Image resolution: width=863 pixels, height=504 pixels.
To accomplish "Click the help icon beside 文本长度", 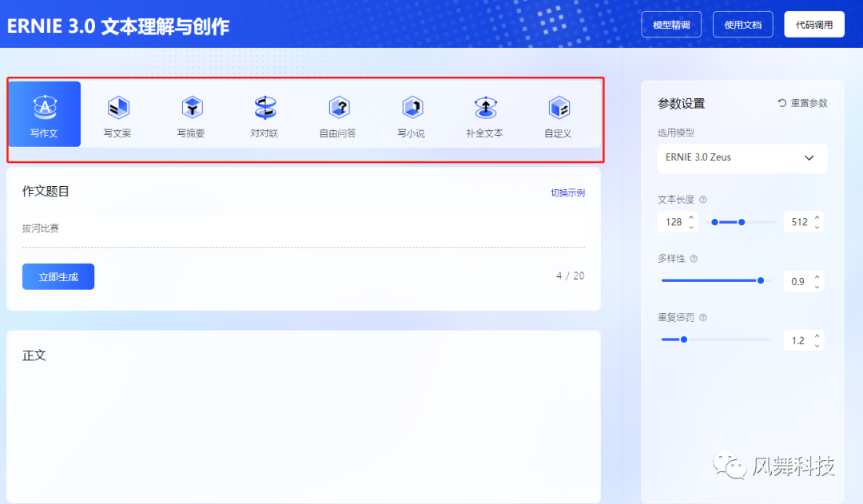I will click(x=703, y=200).
